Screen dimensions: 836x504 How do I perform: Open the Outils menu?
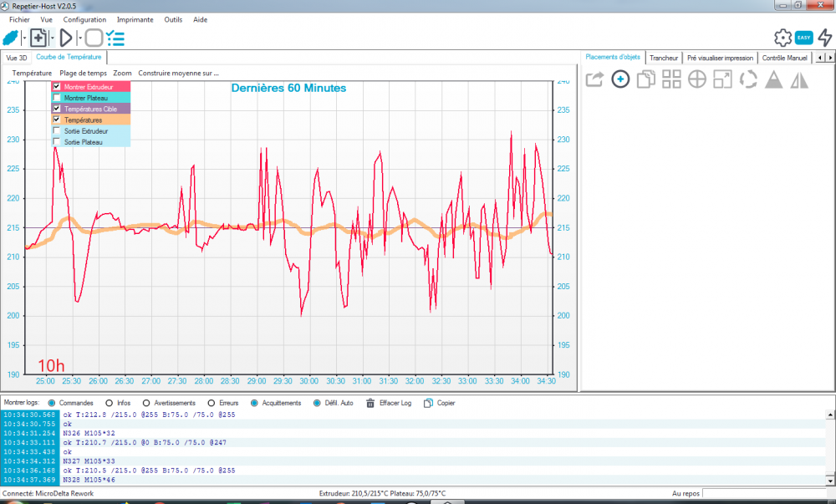coord(173,20)
